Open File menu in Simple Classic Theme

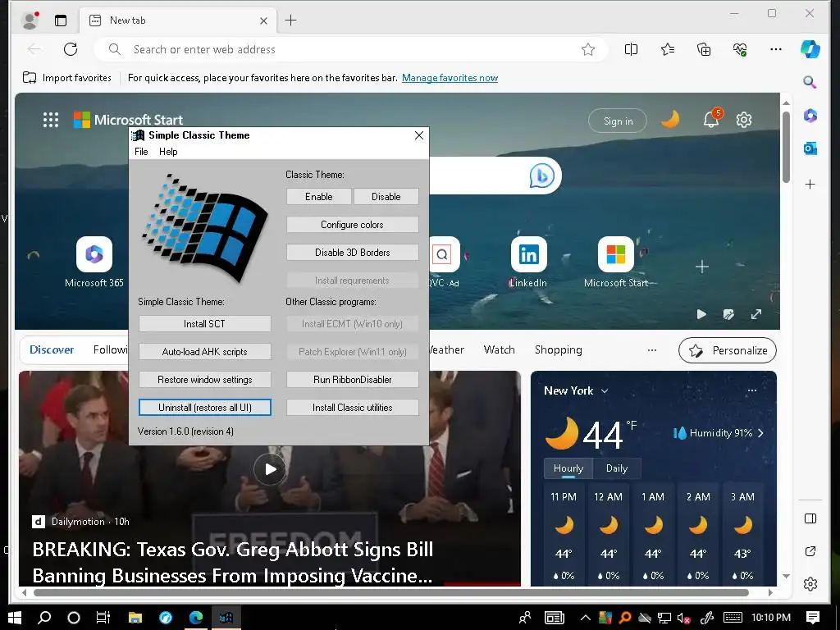[x=141, y=152]
